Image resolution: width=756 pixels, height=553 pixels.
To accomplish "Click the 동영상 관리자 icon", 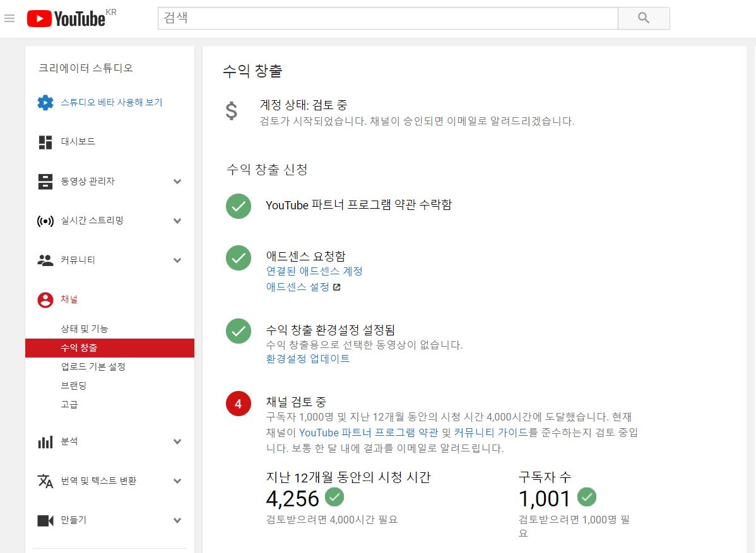I will click(x=45, y=182).
